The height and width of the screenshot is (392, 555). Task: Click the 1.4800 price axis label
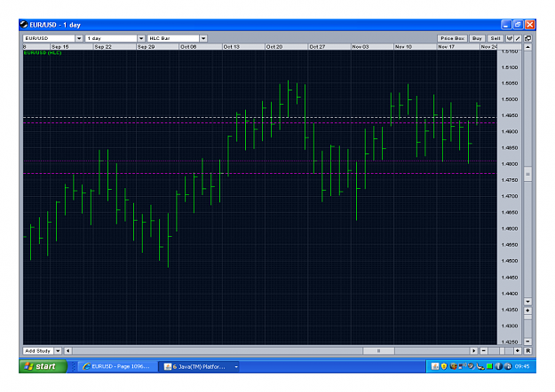510,164
